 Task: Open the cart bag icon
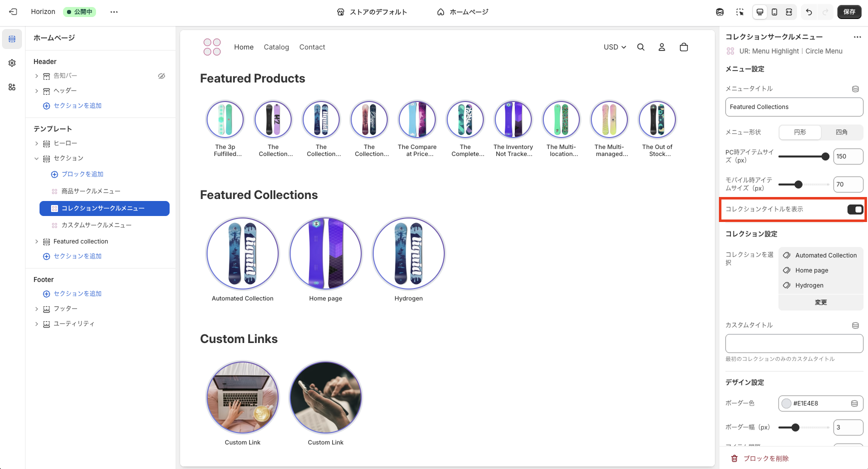point(683,47)
